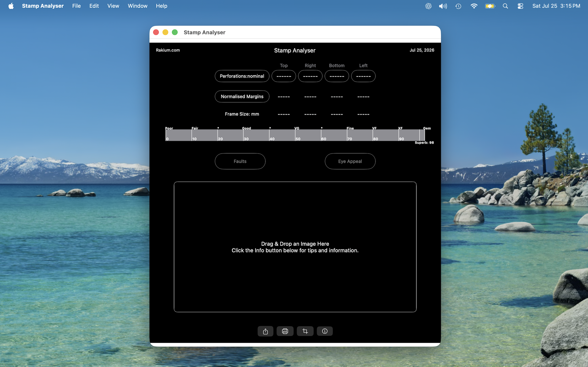Click the Share icon in bottom toolbar
This screenshot has height=367, width=588.
point(265,331)
